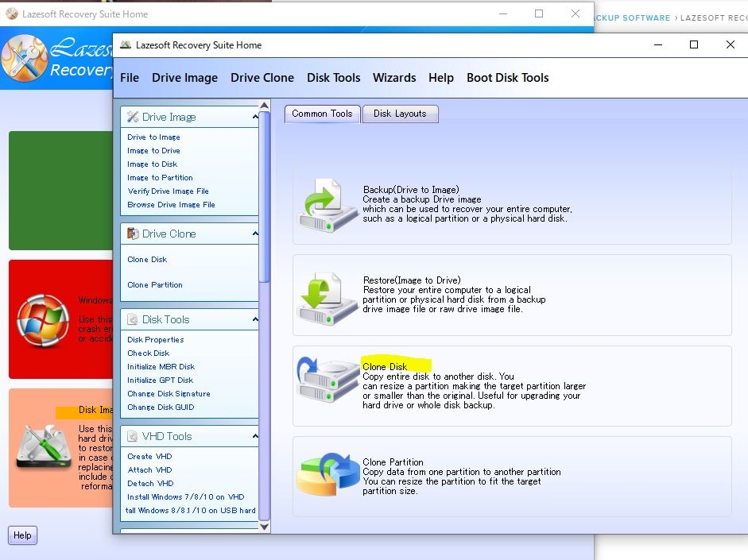Open the Disk Tools menu
748x560 pixels.
[333, 78]
